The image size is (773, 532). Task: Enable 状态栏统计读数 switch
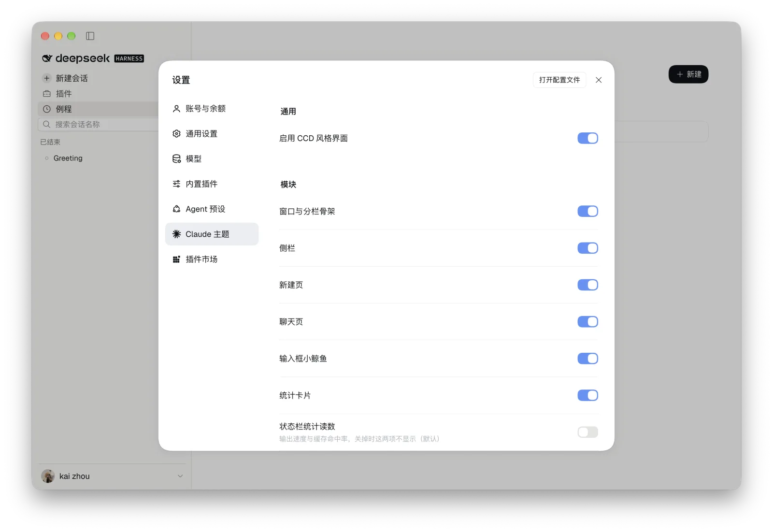click(587, 432)
